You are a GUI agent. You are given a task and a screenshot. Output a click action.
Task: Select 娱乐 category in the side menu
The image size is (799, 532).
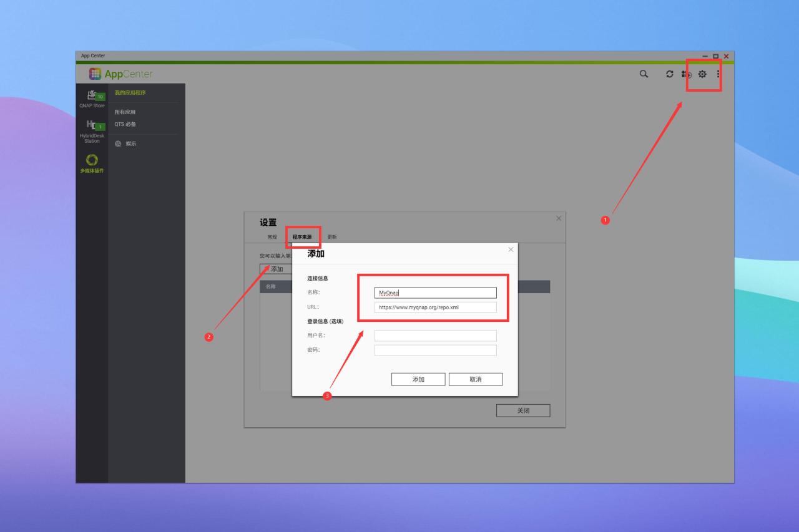(131, 143)
